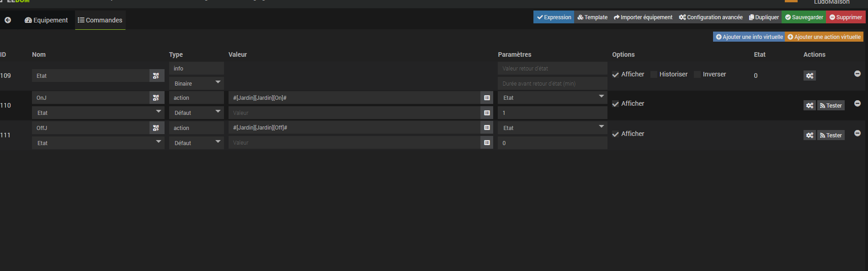868x271 pixels.
Task: Click Dupliquer to duplicate equipment
Action: (x=764, y=17)
